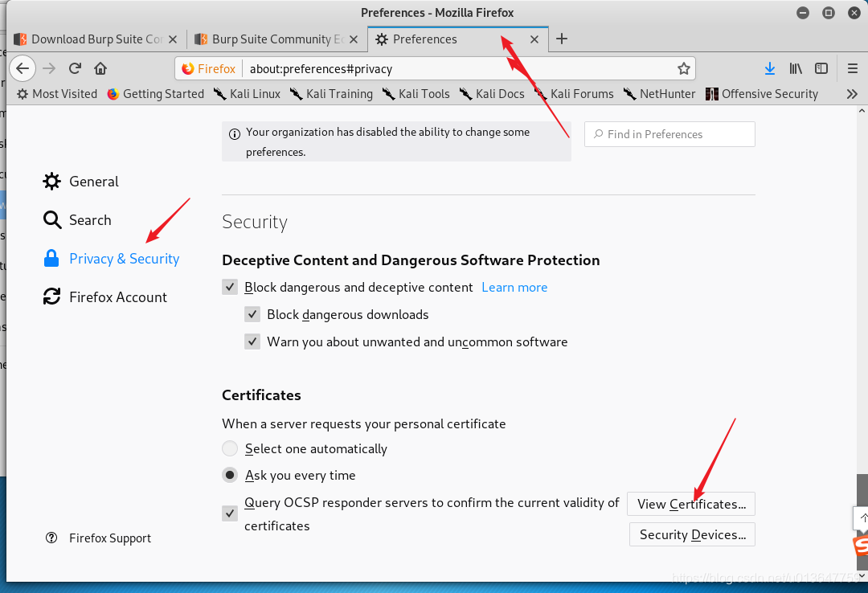Open the Firefox hamburger menu
The height and width of the screenshot is (593, 868).
click(853, 68)
